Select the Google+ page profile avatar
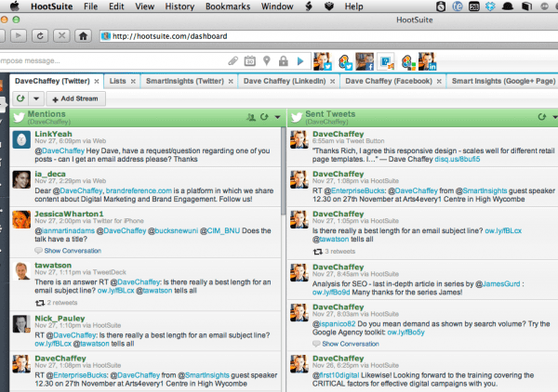The width and height of the screenshot is (558, 392). coord(408,62)
